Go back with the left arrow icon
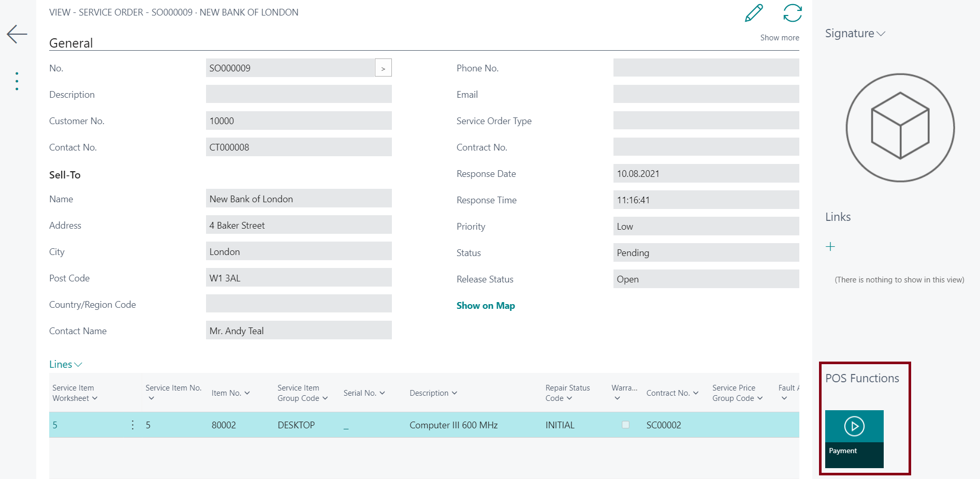 tap(17, 34)
